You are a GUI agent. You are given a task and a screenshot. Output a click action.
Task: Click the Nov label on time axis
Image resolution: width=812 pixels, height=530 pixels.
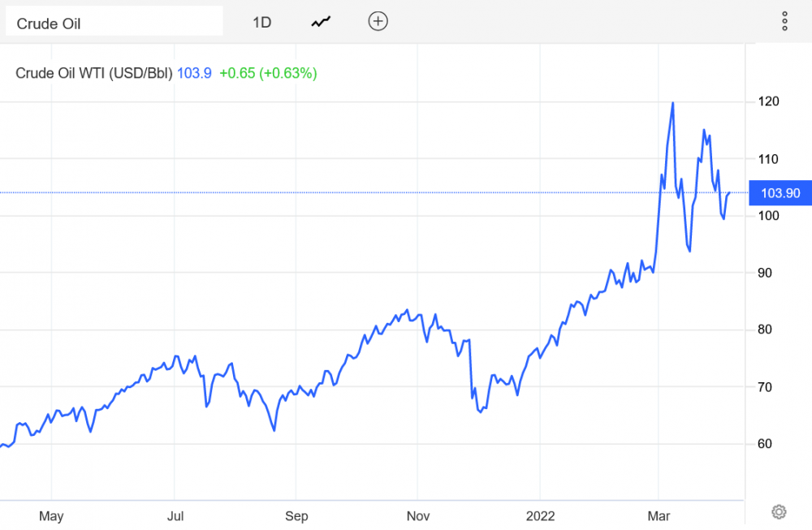click(x=418, y=516)
